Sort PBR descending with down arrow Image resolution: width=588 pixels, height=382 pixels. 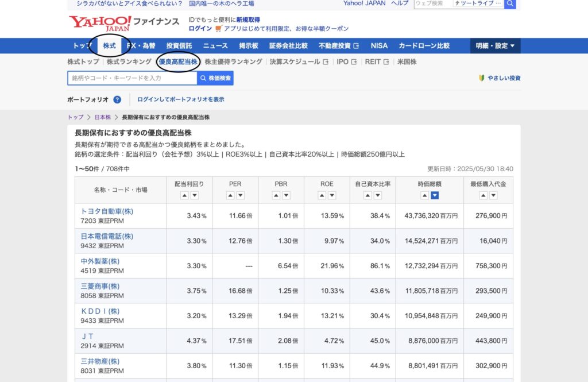[287, 195]
